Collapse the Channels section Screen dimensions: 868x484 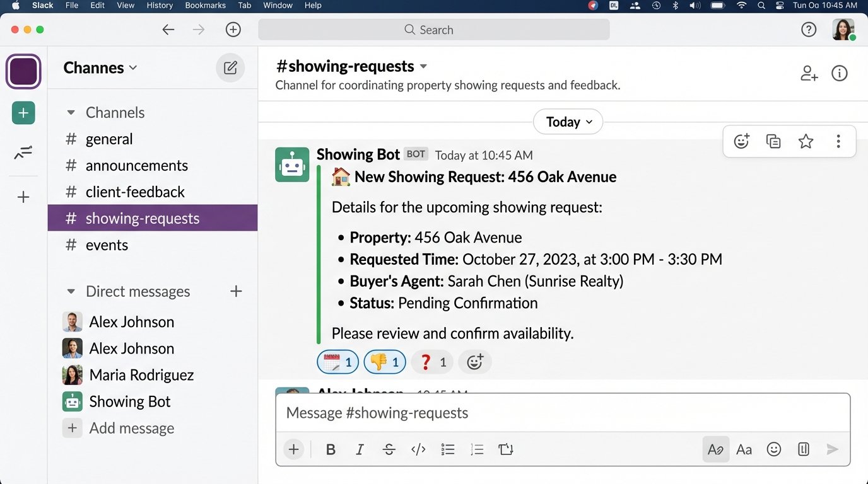click(71, 112)
